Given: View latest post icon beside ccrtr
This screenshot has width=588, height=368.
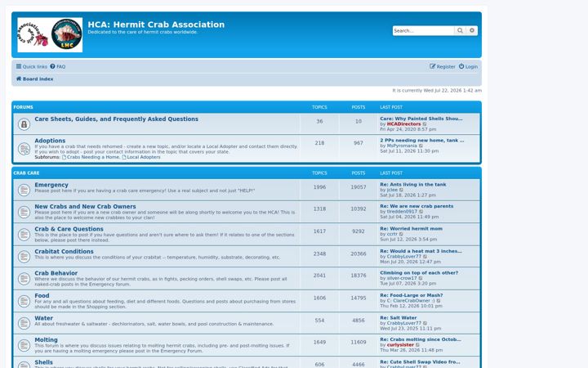Looking at the screenshot, I should click(x=401, y=235).
